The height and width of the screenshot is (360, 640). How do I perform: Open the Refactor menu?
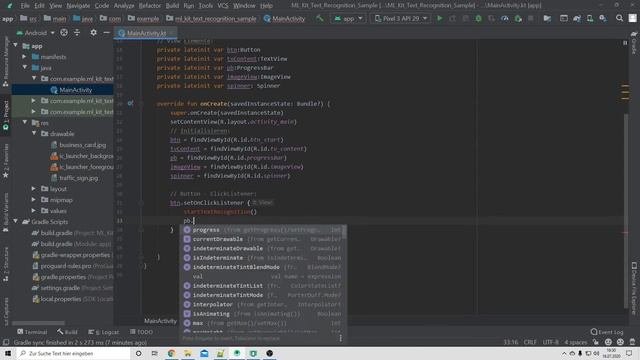(x=150, y=6)
